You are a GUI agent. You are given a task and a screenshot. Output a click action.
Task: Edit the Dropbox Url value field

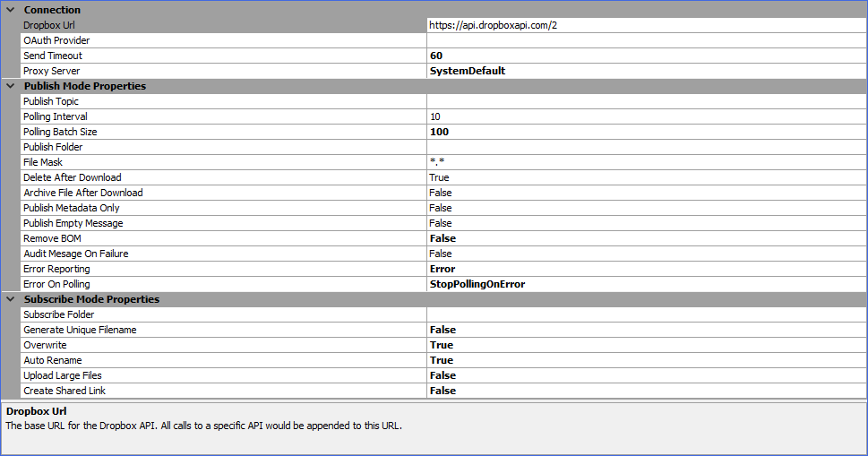point(646,25)
